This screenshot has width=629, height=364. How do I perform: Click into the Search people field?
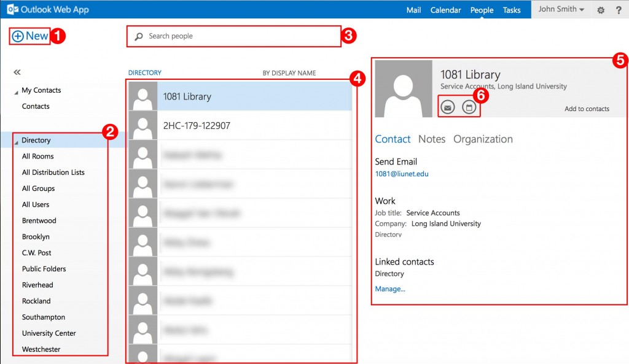[240, 36]
